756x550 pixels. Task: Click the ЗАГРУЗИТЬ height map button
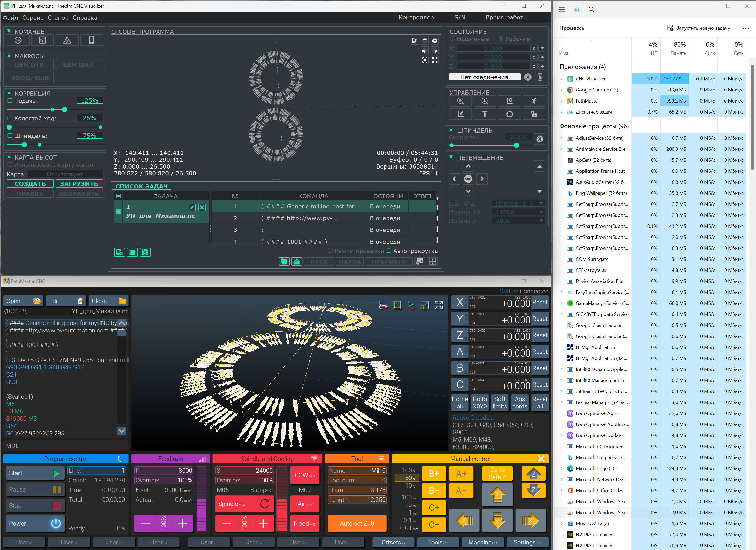click(79, 184)
